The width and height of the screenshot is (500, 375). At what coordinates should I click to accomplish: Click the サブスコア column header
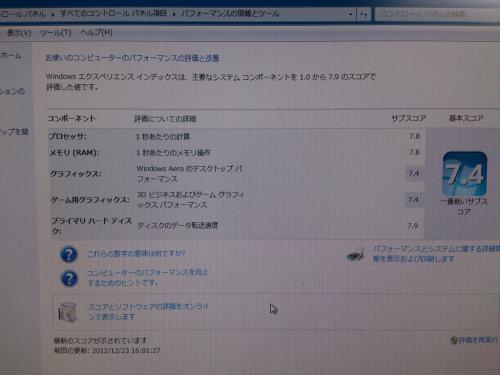(408, 118)
